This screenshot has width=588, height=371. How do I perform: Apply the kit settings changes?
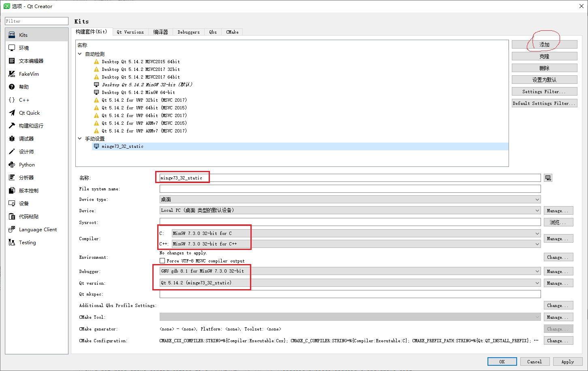point(567,361)
